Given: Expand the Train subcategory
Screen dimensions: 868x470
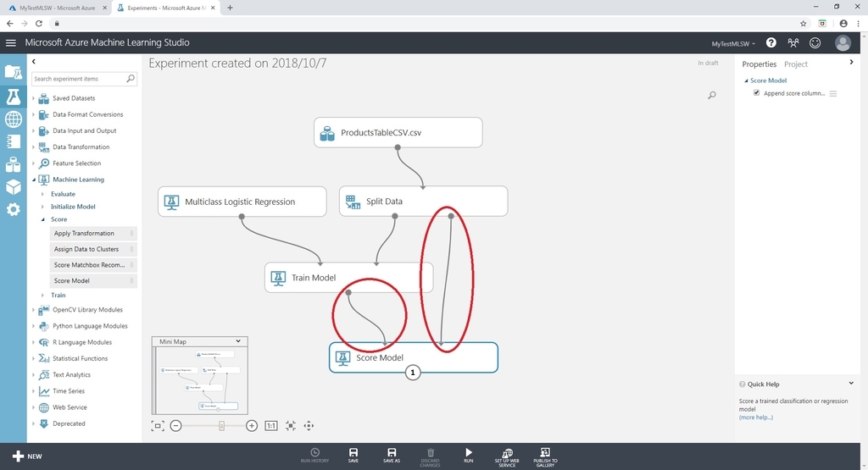Looking at the screenshot, I should click(x=42, y=296).
